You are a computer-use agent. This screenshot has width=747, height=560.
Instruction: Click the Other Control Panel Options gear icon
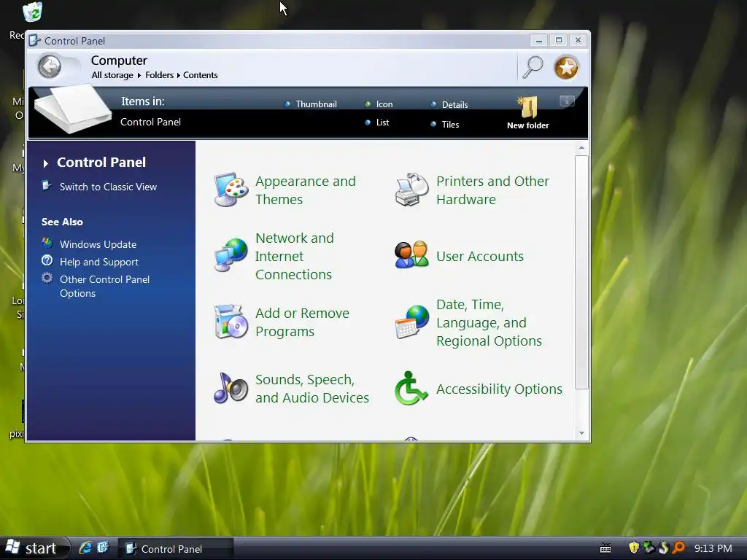(x=47, y=278)
